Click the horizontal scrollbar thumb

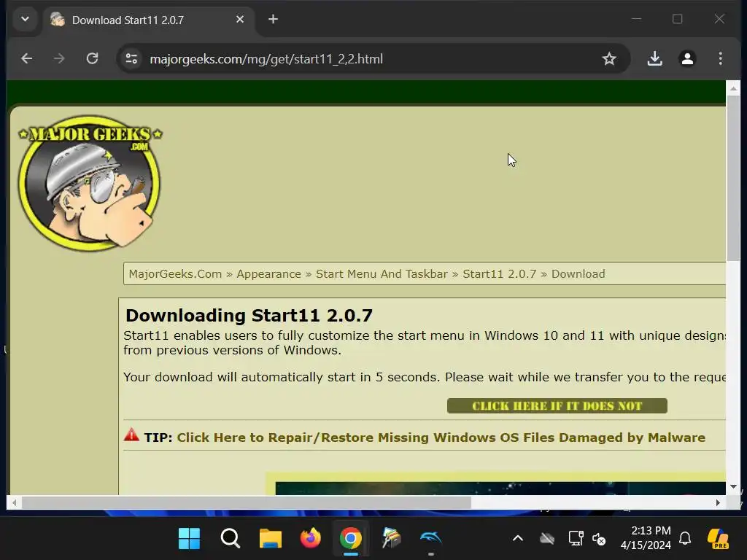coord(247,502)
